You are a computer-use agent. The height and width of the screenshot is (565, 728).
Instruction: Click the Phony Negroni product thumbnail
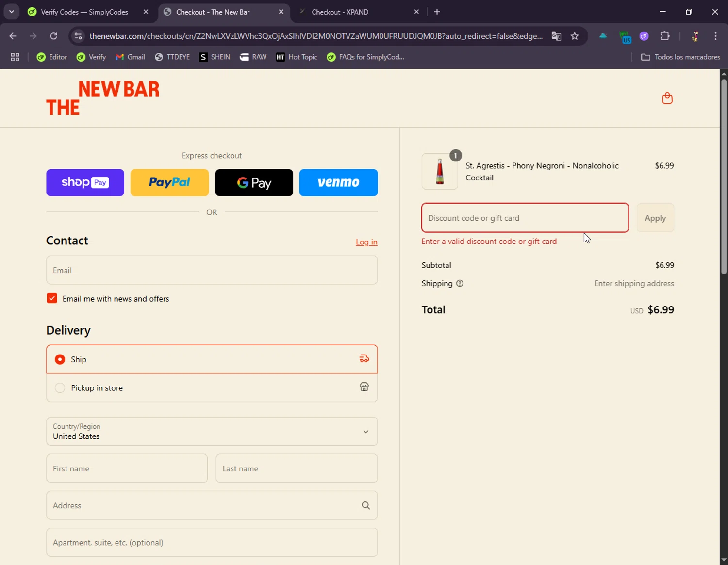(440, 171)
